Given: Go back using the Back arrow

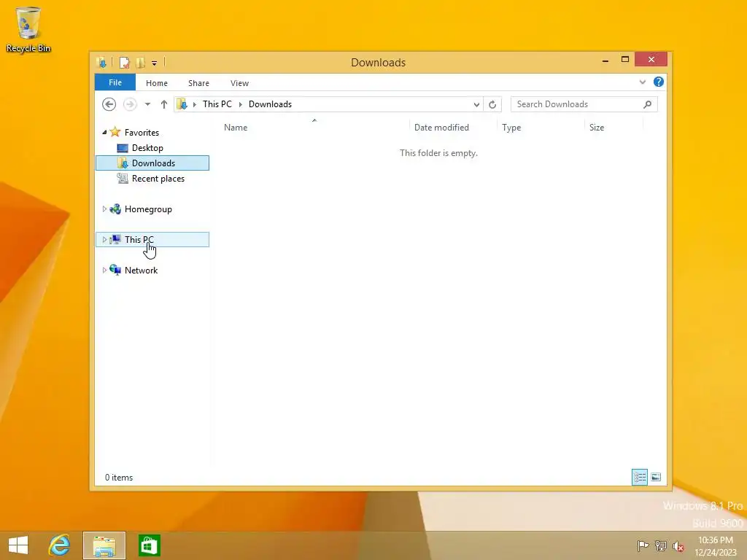Looking at the screenshot, I should pos(109,104).
